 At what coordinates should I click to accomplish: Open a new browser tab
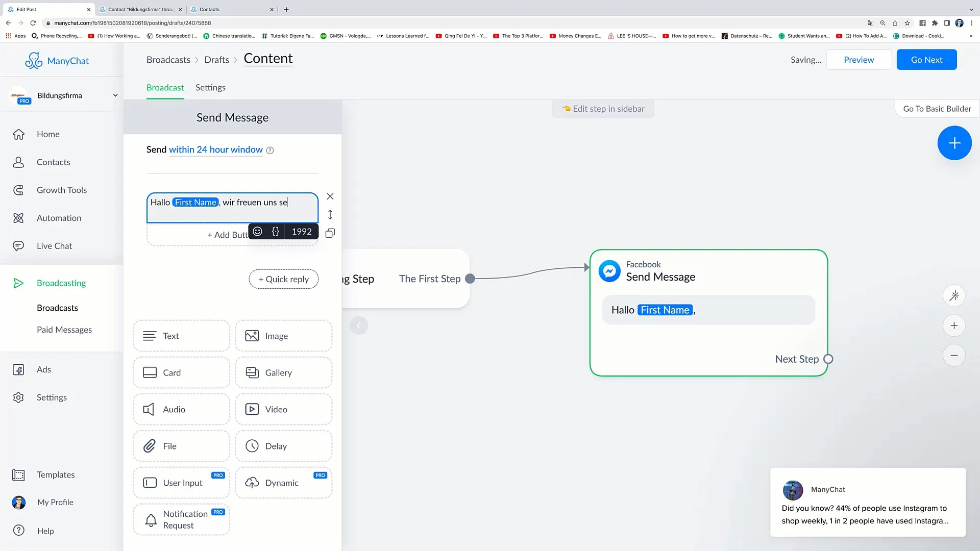coord(286,9)
